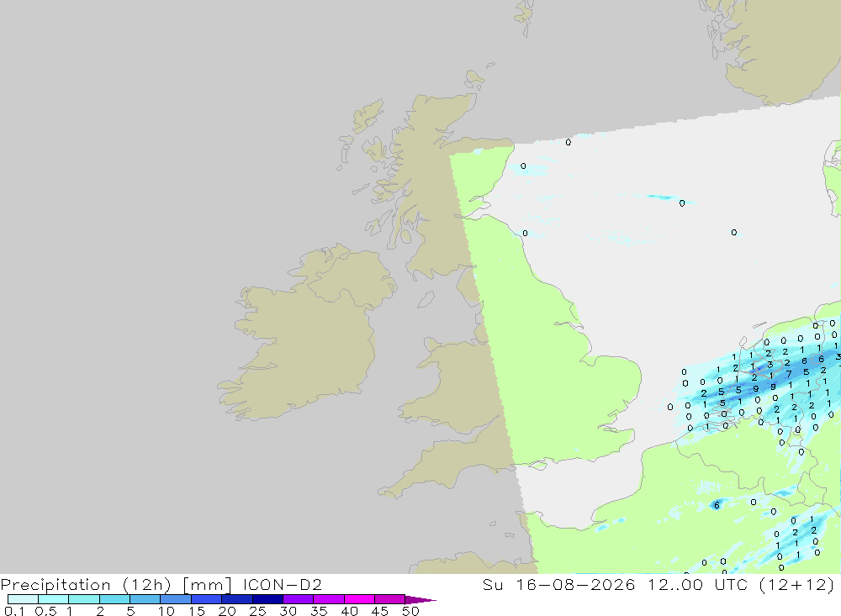This screenshot has height=616, width=841.
Task: Click the '0.1' legend scale label
Action: [x=14, y=611]
